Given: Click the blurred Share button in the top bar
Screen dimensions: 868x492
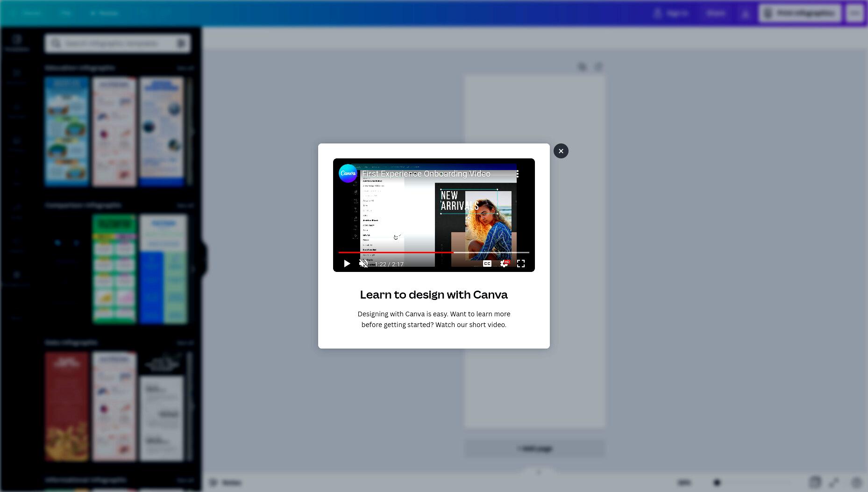Looking at the screenshot, I should (x=715, y=13).
